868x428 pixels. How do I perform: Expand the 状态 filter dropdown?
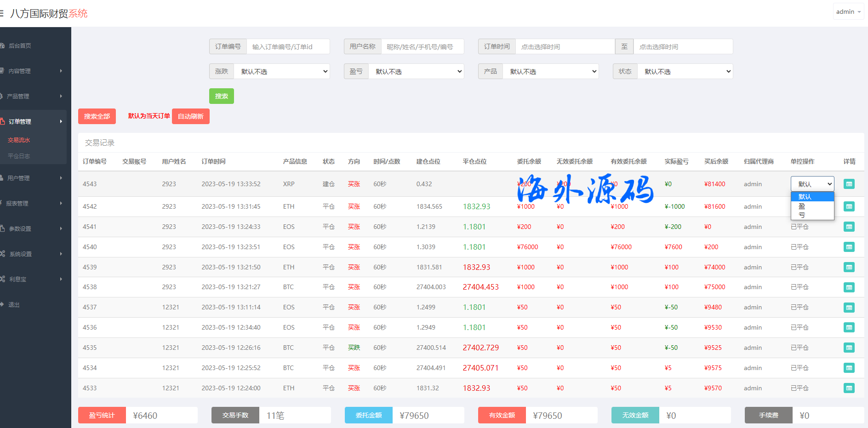(685, 71)
